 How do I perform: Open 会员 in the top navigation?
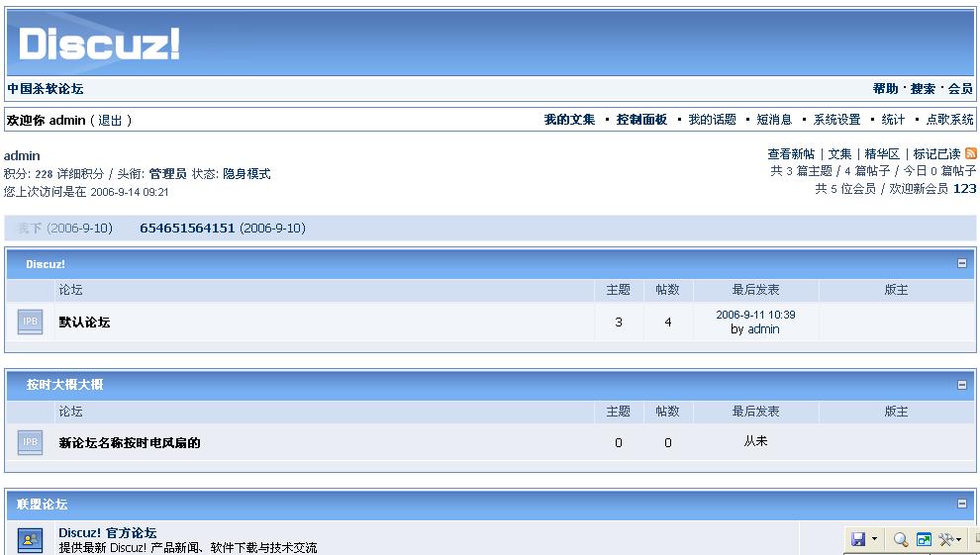pyautogui.click(x=960, y=89)
